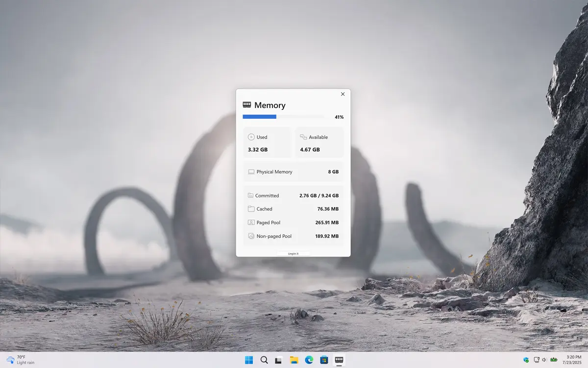
Task: Close the Memory widget window
Action: pyautogui.click(x=343, y=94)
